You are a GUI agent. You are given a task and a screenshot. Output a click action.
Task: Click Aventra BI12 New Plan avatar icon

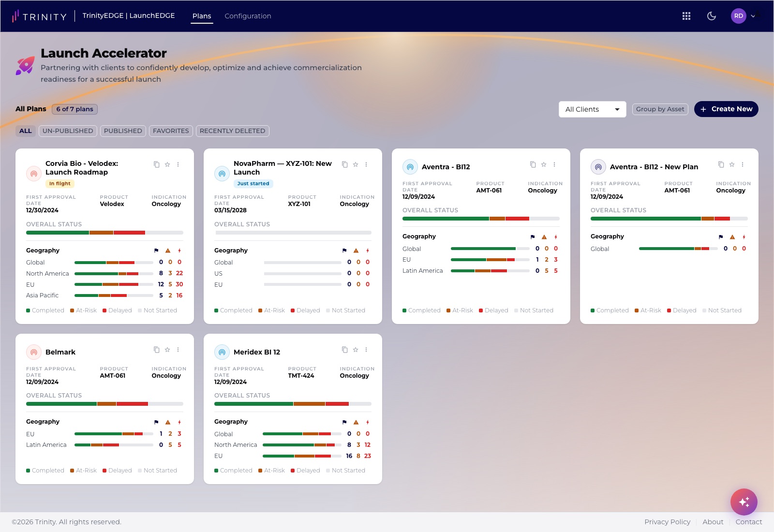(x=598, y=167)
